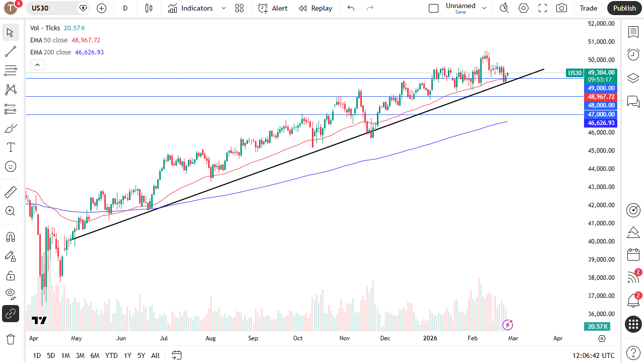
Task: Open the time axis settings gear
Action: (x=602, y=338)
